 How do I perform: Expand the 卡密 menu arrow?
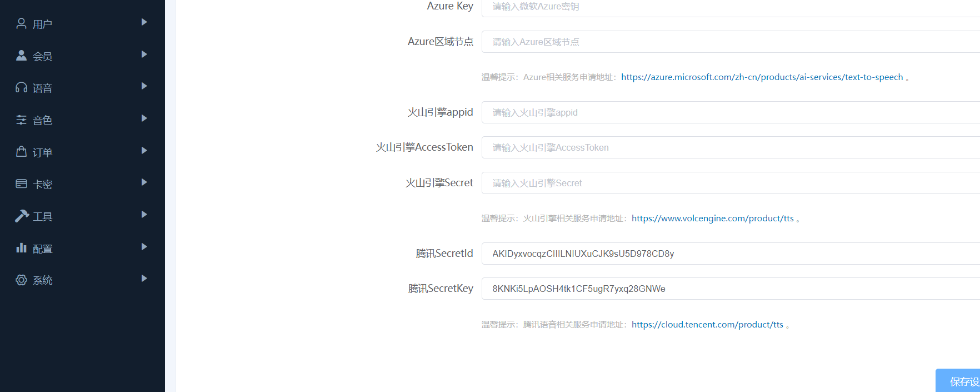point(144,182)
